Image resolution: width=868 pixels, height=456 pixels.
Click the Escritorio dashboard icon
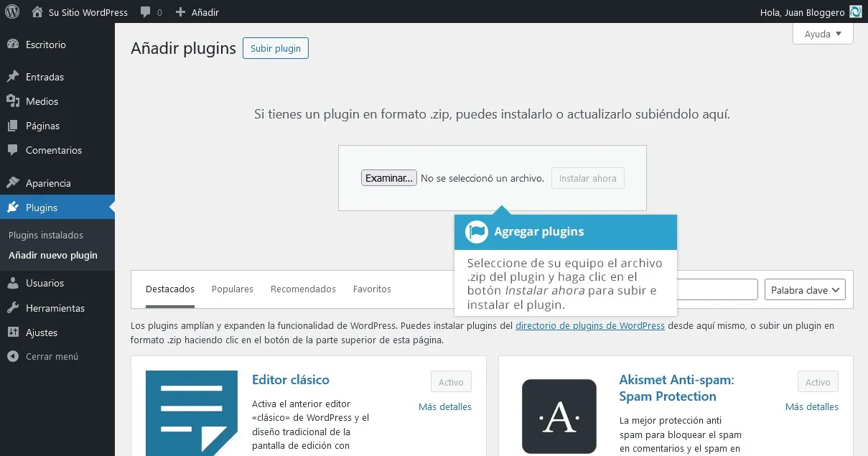pos(13,45)
